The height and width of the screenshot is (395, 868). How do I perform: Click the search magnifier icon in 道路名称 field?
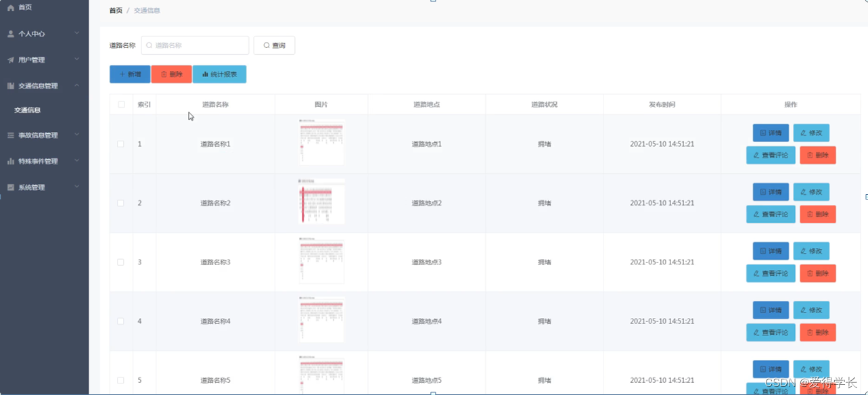tap(150, 45)
